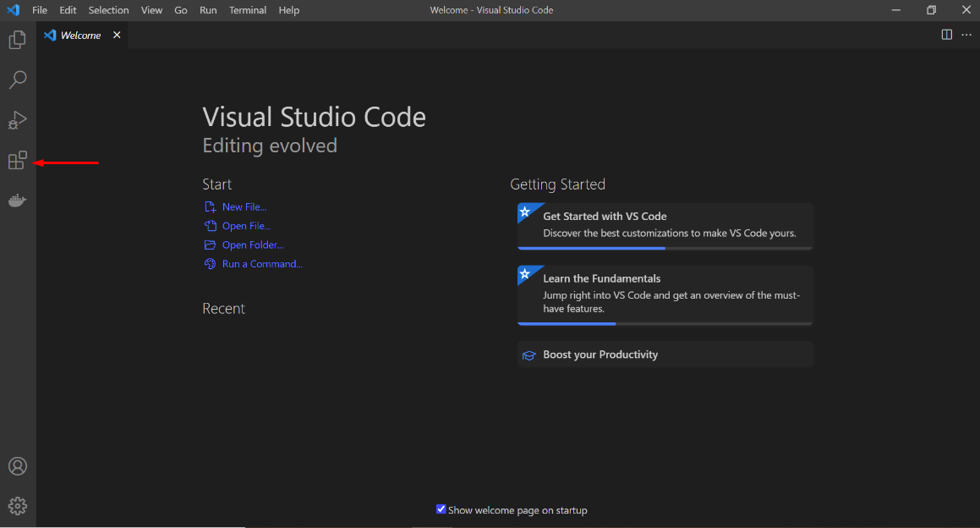The width and height of the screenshot is (980, 528).
Task: Click the New File icon under Start
Action: [x=210, y=207]
